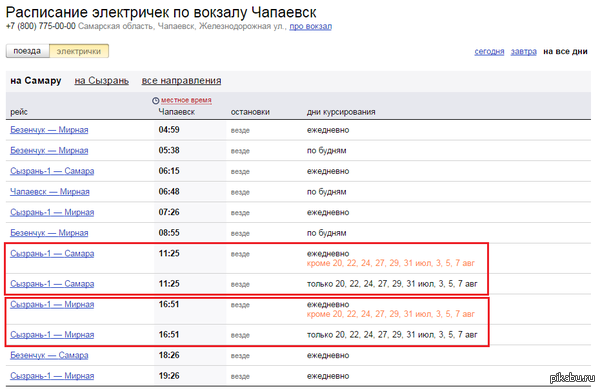
Task: Click ежедневно in the 04:59 row
Action: [328, 130]
